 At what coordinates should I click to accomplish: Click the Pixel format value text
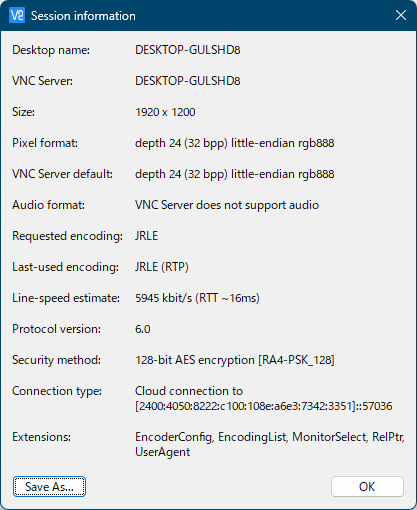point(235,143)
